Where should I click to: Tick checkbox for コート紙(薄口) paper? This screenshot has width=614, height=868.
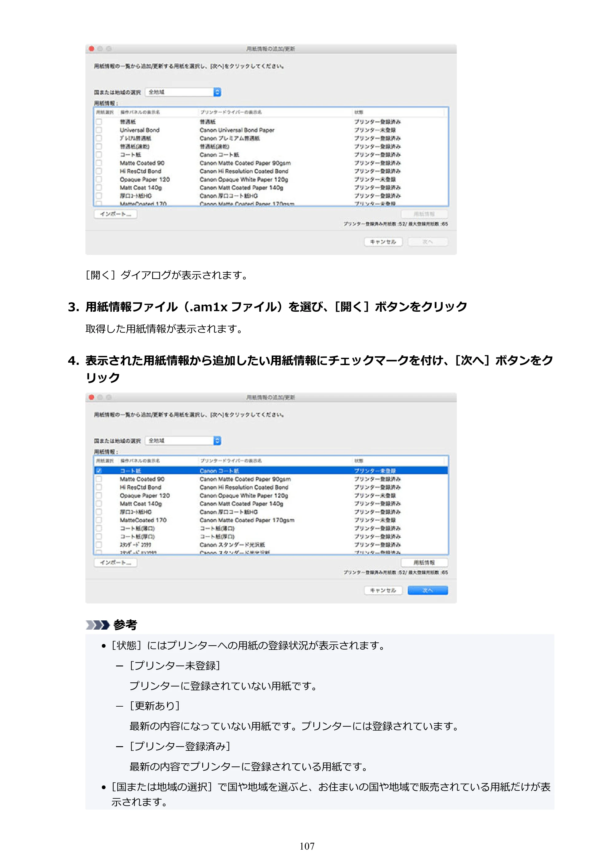(99, 528)
